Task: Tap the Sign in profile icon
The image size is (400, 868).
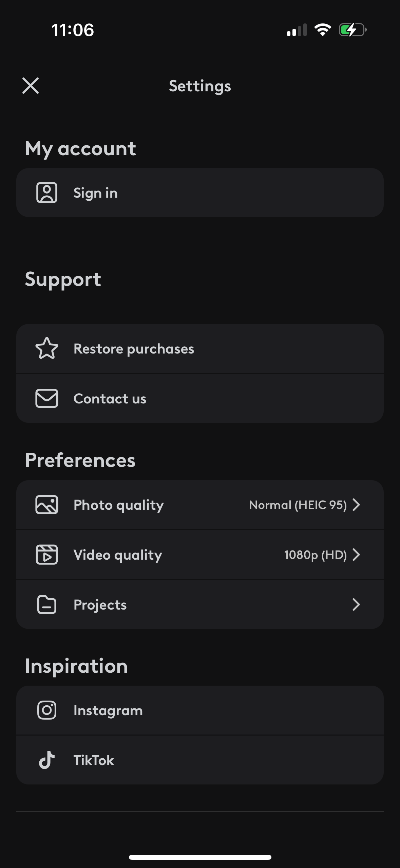Action: (x=47, y=193)
